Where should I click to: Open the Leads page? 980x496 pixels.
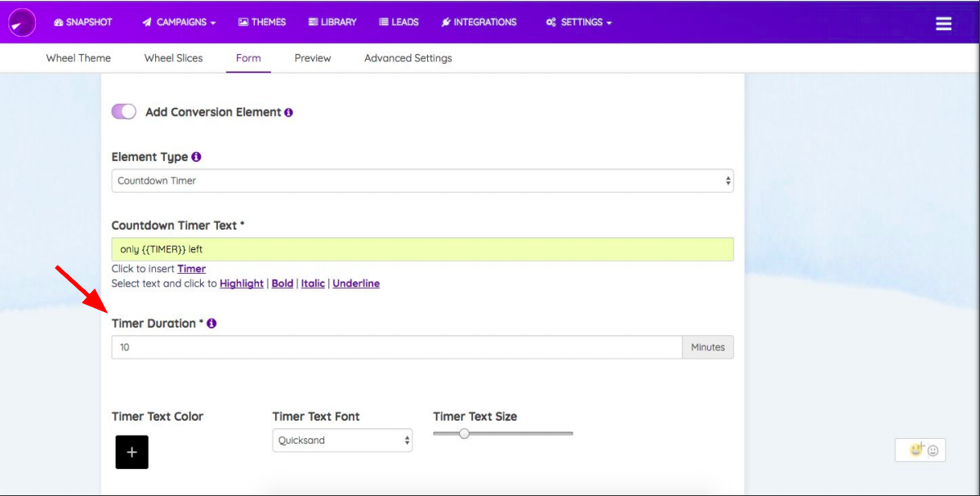tap(399, 22)
